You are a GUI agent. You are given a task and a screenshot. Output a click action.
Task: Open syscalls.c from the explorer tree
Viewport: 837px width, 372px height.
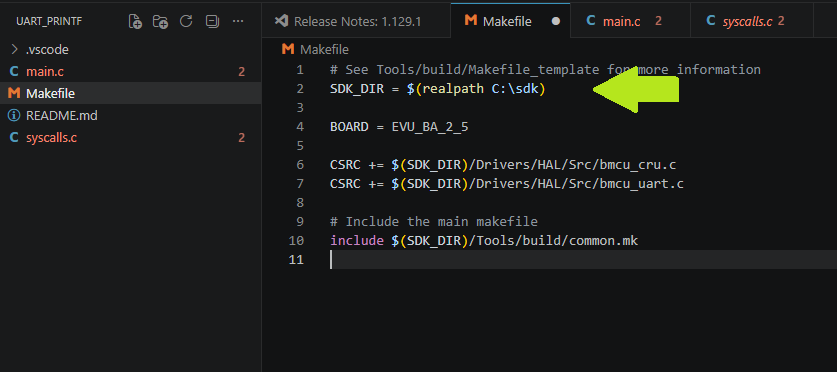131,138
